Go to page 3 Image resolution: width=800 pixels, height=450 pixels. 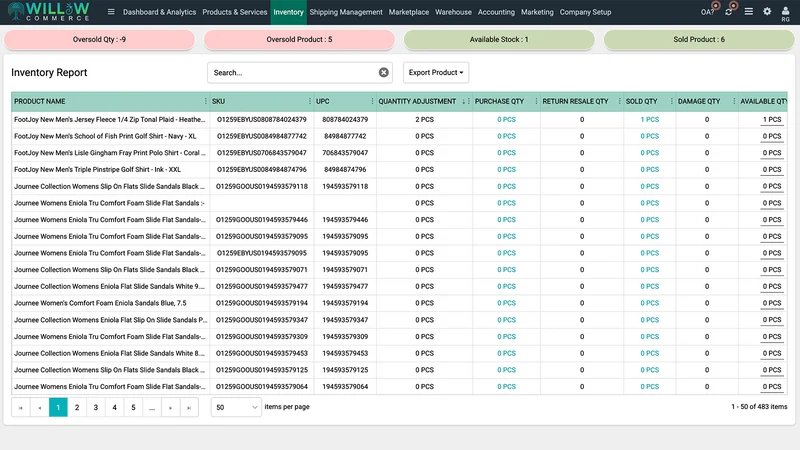click(x=95, y=407)
